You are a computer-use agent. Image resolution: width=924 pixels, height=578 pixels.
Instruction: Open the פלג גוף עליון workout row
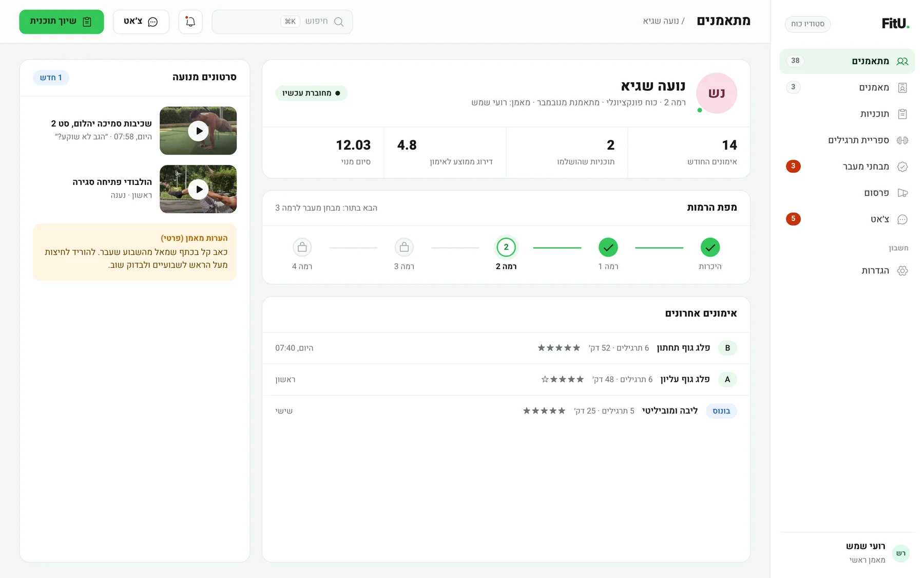506,379
